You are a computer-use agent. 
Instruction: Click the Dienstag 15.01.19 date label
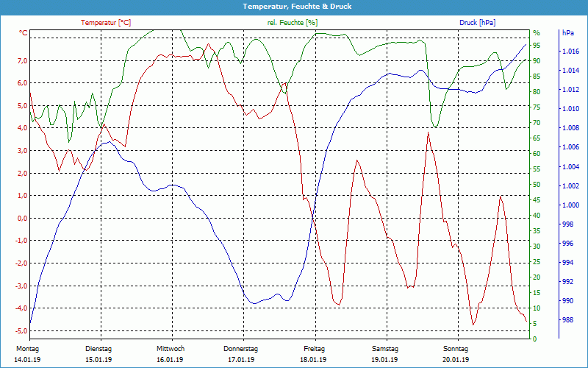pyautogui.click(x=98, y=354)
